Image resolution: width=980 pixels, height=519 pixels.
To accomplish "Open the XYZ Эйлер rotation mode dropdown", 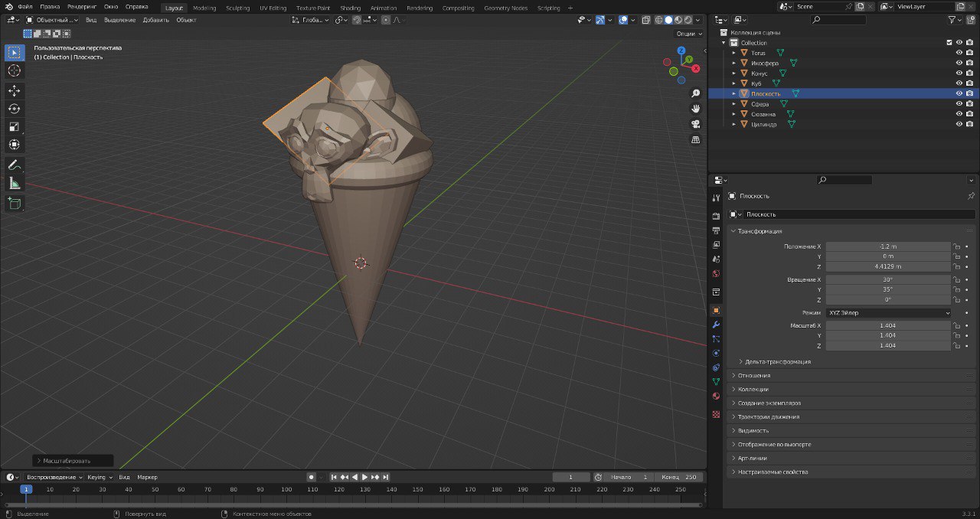I will [887, 313].
